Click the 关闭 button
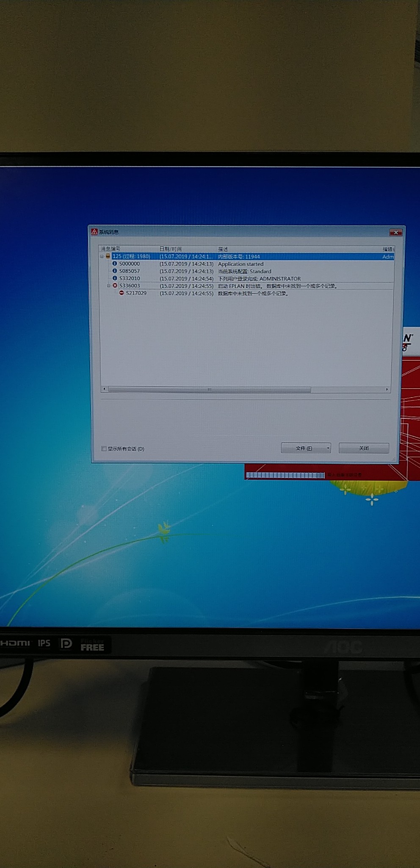420x868 pixels. coord(364,448)
